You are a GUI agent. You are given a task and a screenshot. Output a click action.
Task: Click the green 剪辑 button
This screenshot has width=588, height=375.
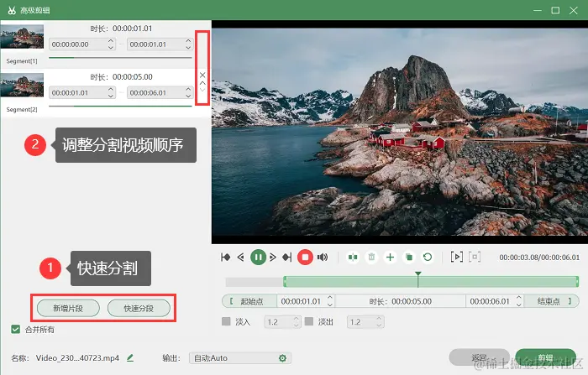coord(546,357)
